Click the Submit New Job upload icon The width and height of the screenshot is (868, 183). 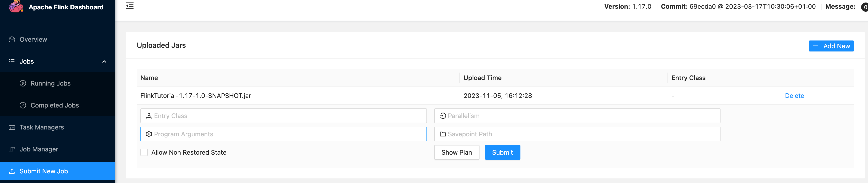[12, 171]
